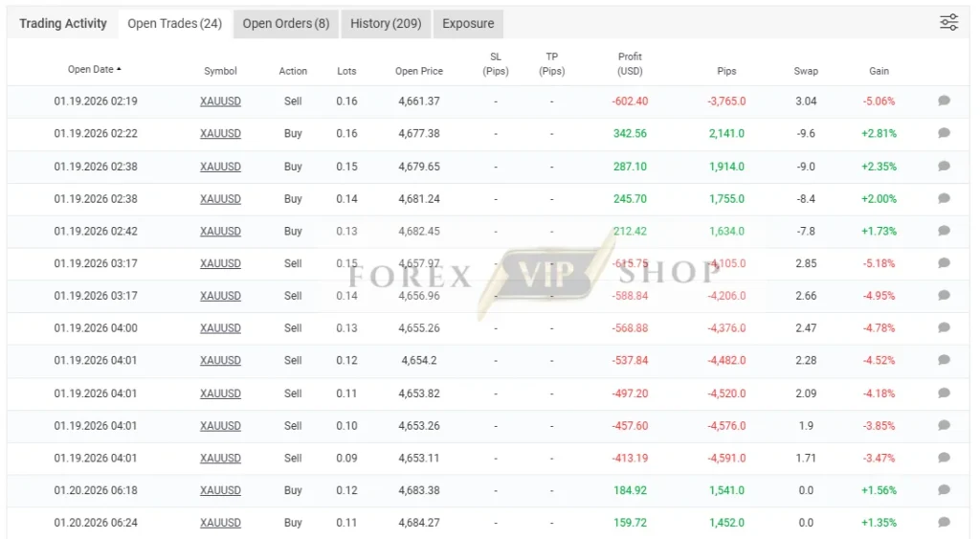
Task: Show the Exposure tab
Action: click(x=468, y=24)
